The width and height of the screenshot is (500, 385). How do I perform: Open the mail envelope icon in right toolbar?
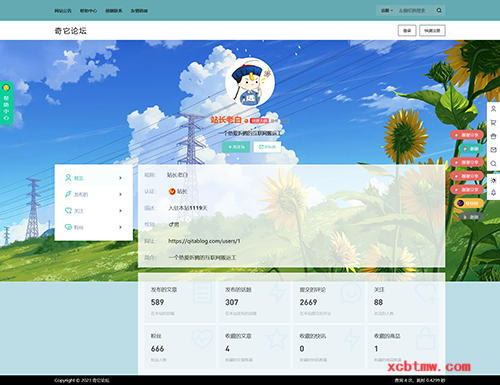[x=494, y=150]
